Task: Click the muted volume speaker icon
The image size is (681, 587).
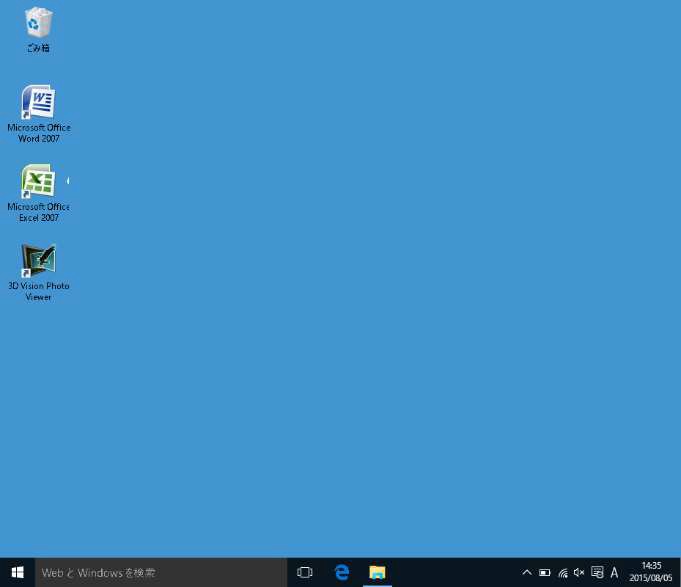Action: [x=579, y=572]
